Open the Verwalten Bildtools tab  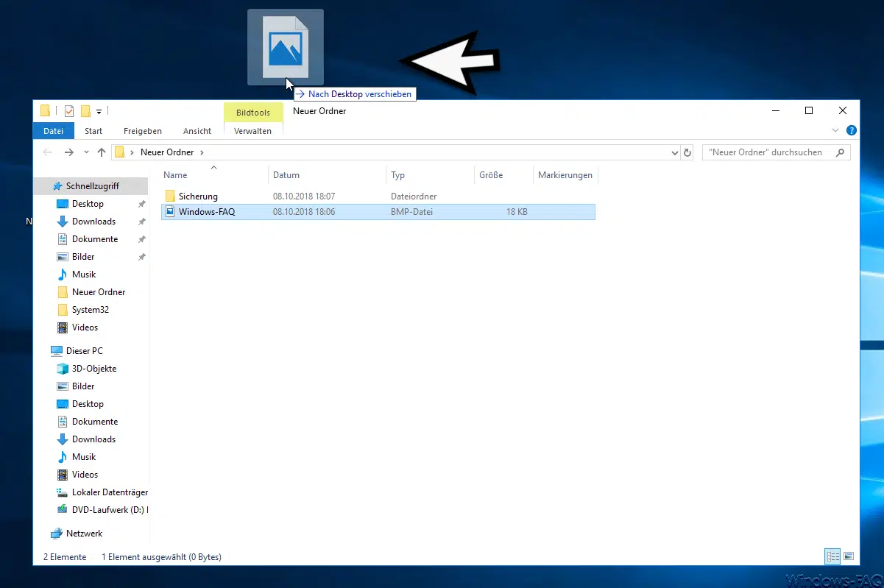click(252, 131)
